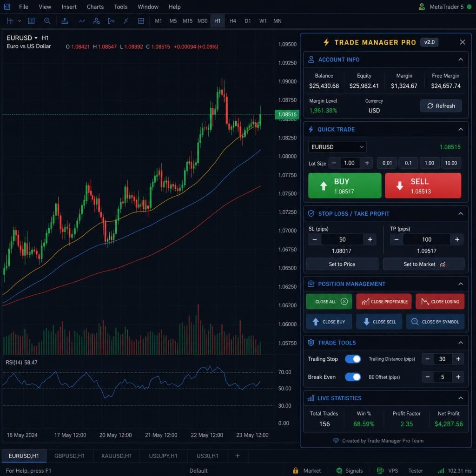Click the Close By Symbol search icon
The image size is (476, 476).
click(415, 322)
